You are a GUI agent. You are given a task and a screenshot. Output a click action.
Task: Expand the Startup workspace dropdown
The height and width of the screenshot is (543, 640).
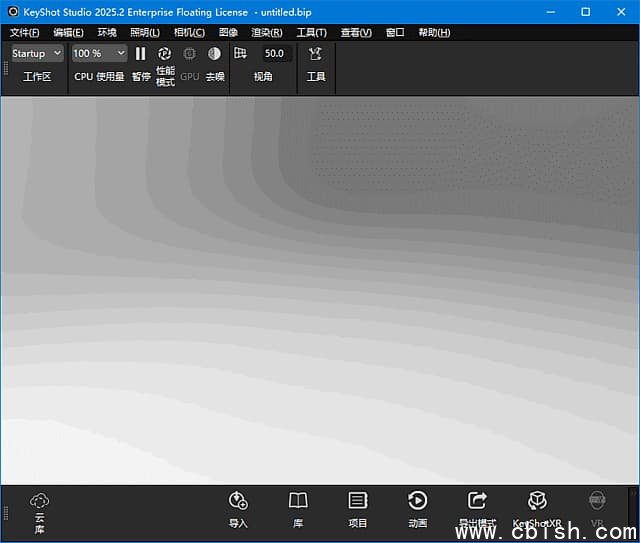click(x=37, y=53)
